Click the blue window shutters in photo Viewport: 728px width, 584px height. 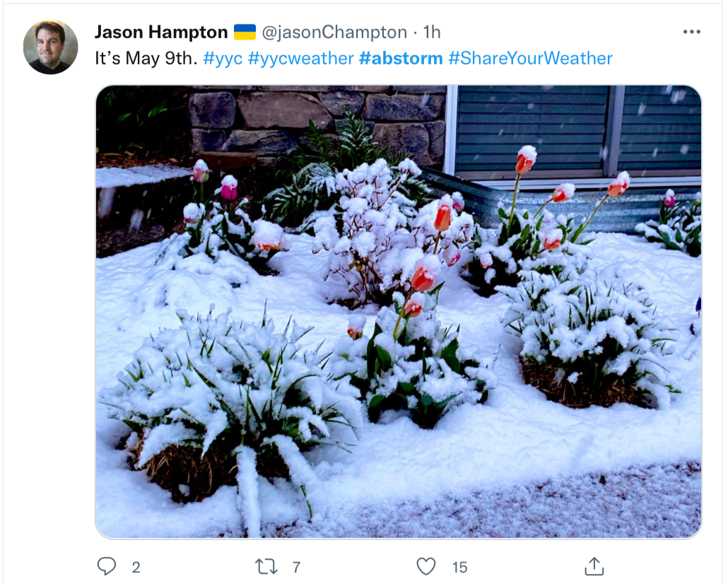click(x=575, y=132)
